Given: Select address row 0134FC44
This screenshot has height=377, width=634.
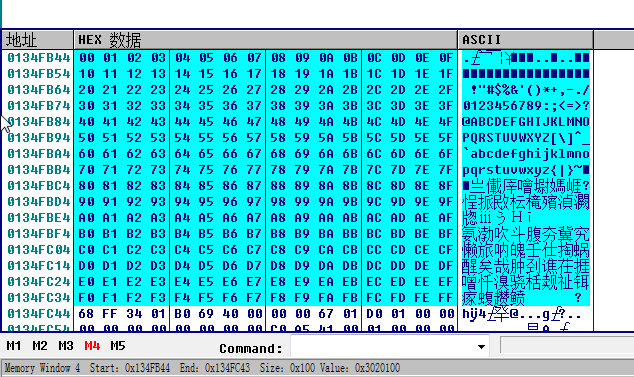Looking at the screenshot, I should (39, 313).
